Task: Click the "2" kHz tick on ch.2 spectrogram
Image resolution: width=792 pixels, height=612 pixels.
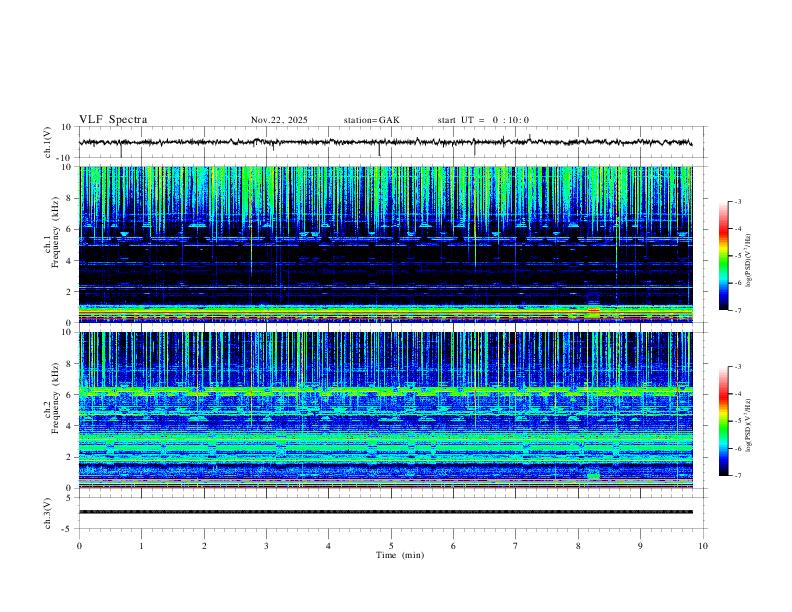Action: click(x=69, y=457)
